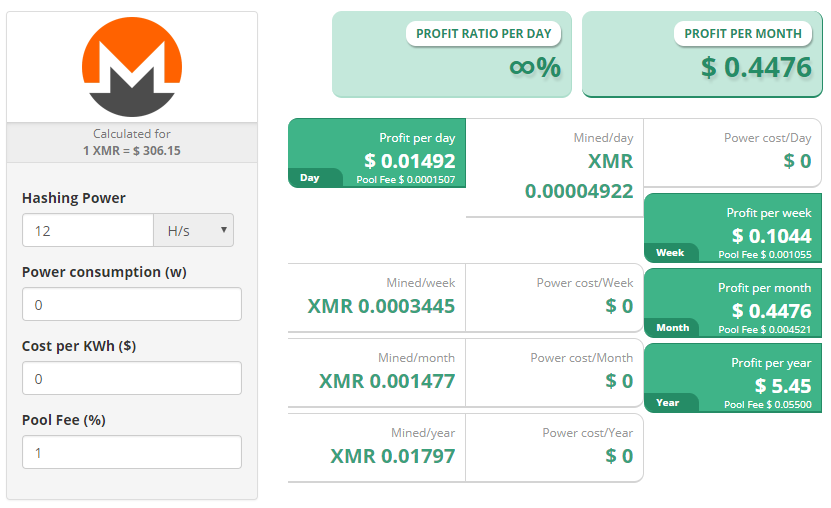Select the Power consumption (w) field
Image resolution: width=831 pixels, height=508 pixels.
(x=132, y=305)
